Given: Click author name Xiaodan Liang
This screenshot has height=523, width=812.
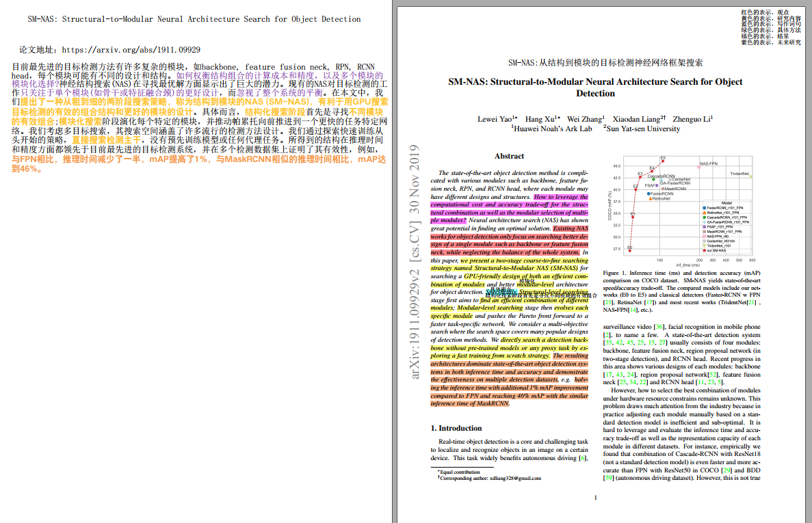Looking at the screenshot, I should coord(638,119).
